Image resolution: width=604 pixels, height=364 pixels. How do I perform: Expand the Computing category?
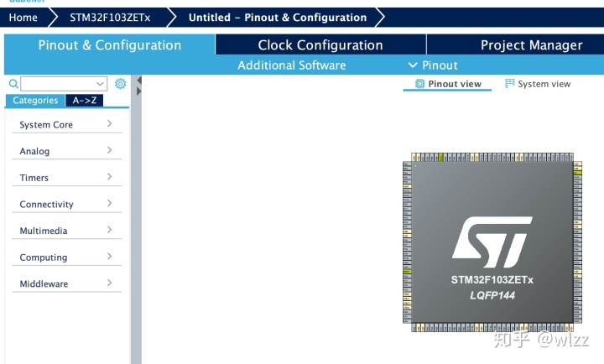click(x=66, y=257)
